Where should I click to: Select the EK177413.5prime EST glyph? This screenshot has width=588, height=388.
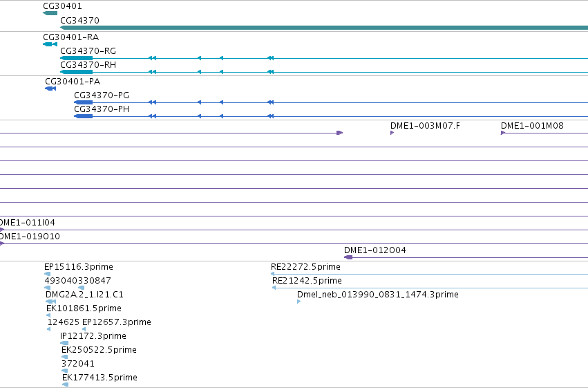pos(65,385)
